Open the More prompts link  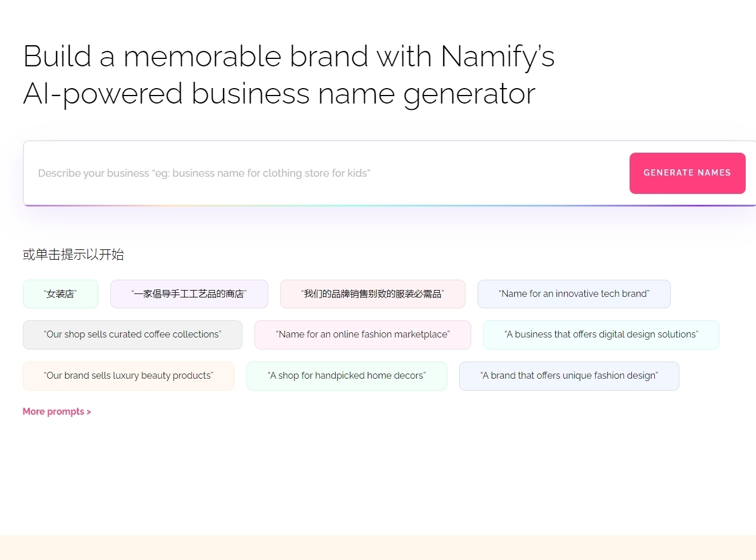coord(53,412)
